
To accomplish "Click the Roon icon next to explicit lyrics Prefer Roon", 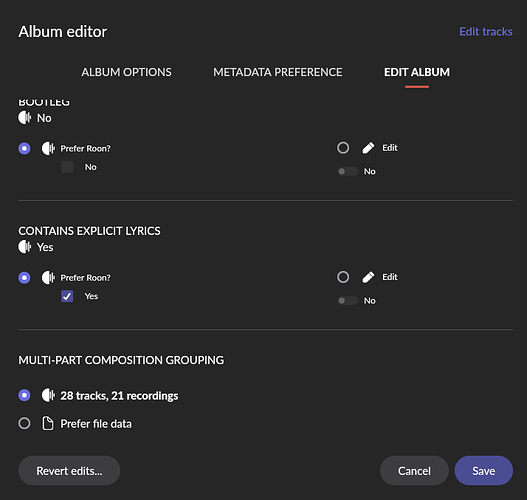I will coord(48,278).
